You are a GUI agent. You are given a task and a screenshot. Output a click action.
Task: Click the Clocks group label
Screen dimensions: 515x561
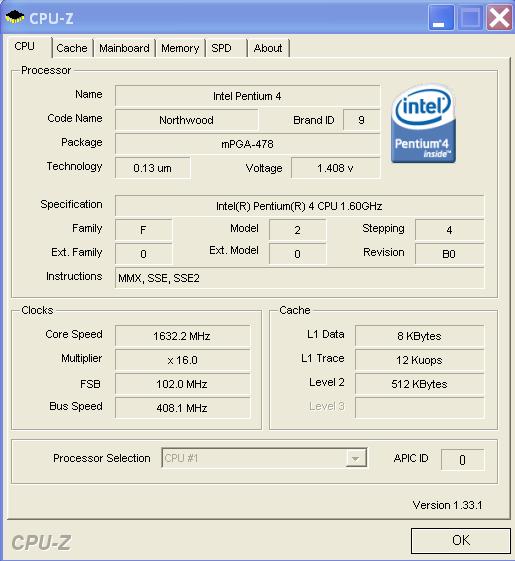(x=37, y=310)
